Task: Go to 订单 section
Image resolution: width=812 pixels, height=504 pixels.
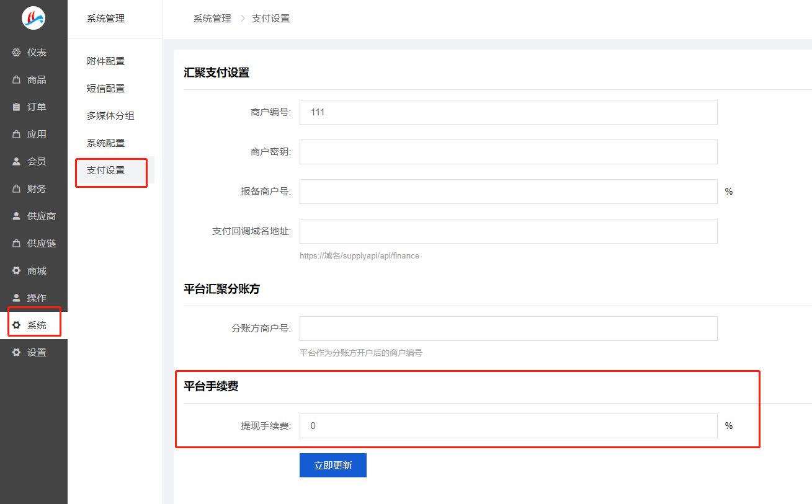Action: pyautogui.click(x=33, y=107)
